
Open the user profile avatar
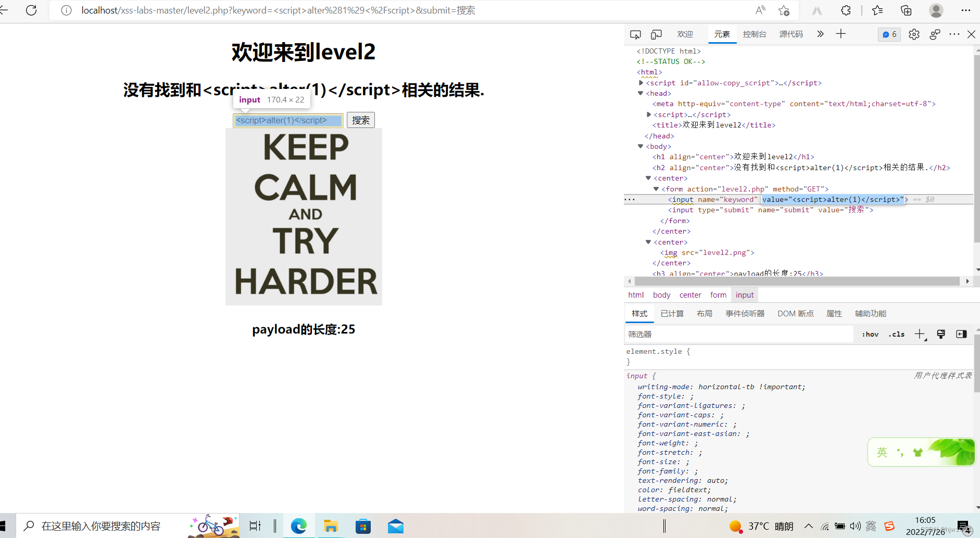click(x=936, y=10)
